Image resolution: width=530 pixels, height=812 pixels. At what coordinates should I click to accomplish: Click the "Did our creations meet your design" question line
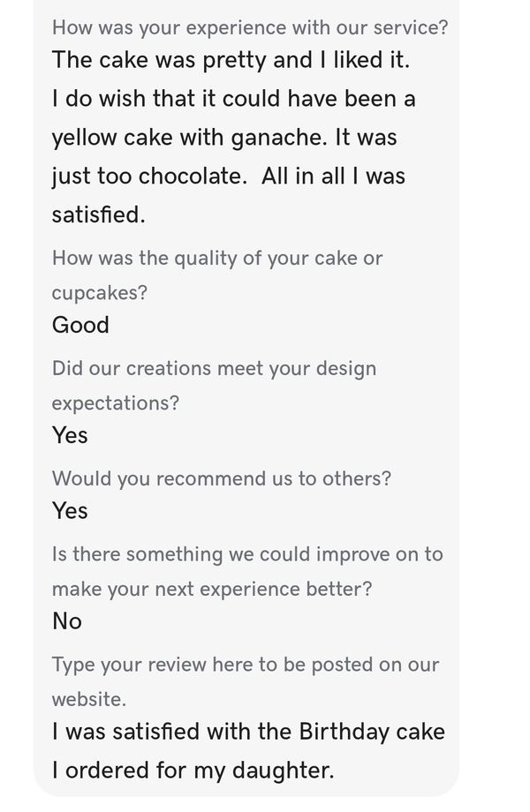(x=214, y=368)
